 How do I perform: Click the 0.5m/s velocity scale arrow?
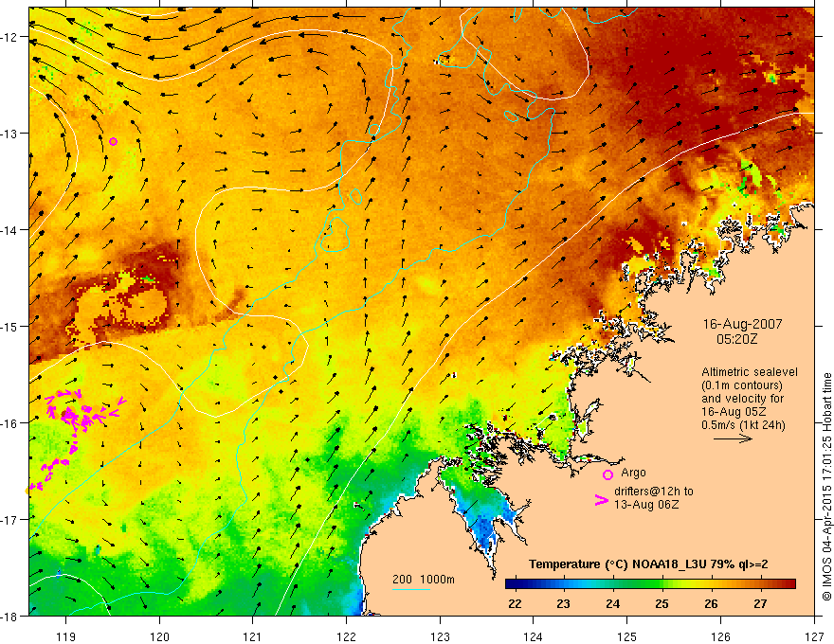coord(733,438)
